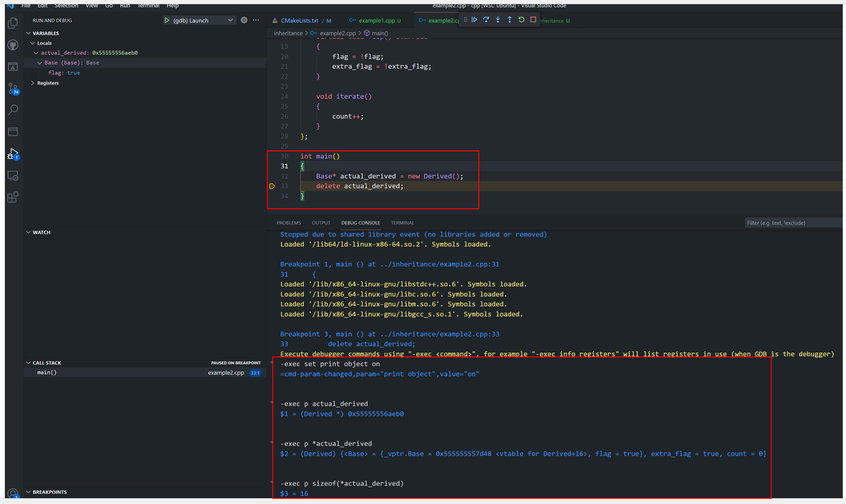Click the Step Into debug icon
This screenshot has width=846, height=504.
click(x=498, y=20)
